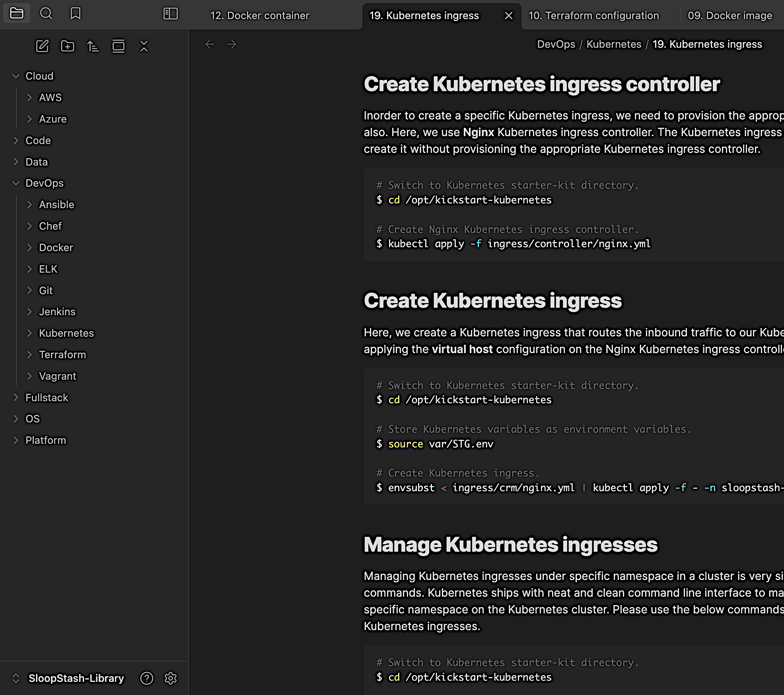Image resolution: width=784 pixels, height=695 pixels.
Task: Open the help question mark icon
Action: coord(147,678)
